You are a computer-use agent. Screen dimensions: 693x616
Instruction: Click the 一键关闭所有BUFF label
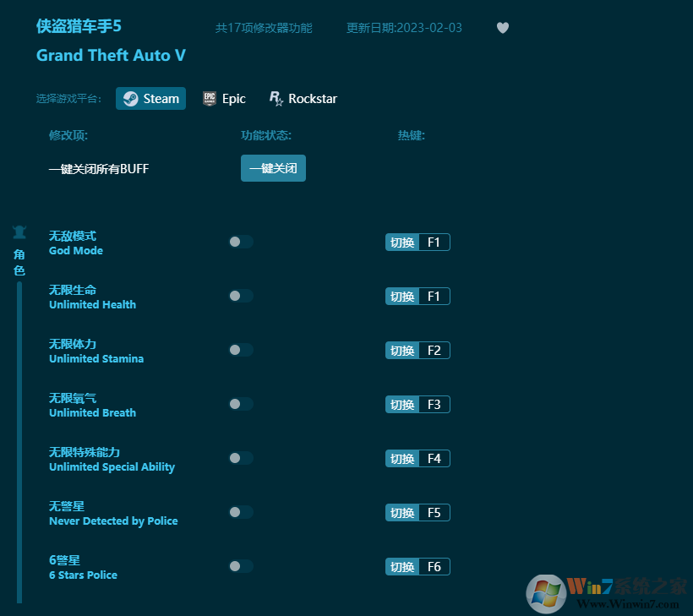pyautogui.click(x=99, y=169)
